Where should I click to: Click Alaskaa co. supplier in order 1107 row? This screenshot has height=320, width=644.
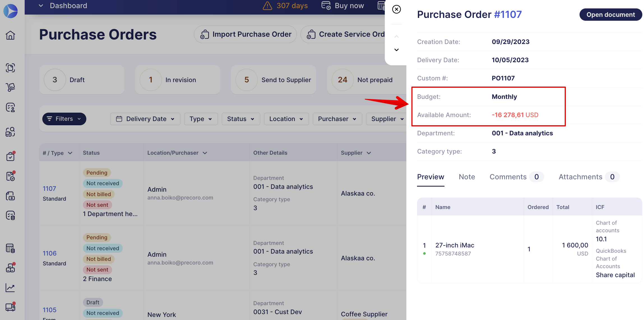point(358,194)
